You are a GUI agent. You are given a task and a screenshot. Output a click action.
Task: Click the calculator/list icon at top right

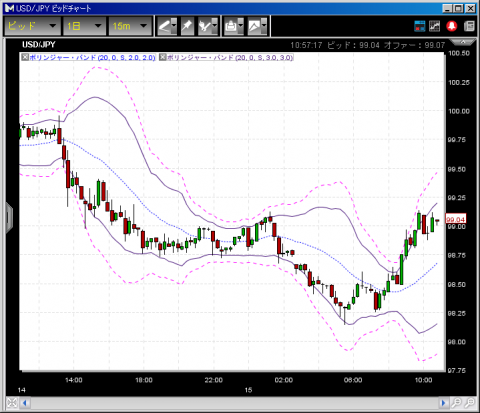point(469,26)
